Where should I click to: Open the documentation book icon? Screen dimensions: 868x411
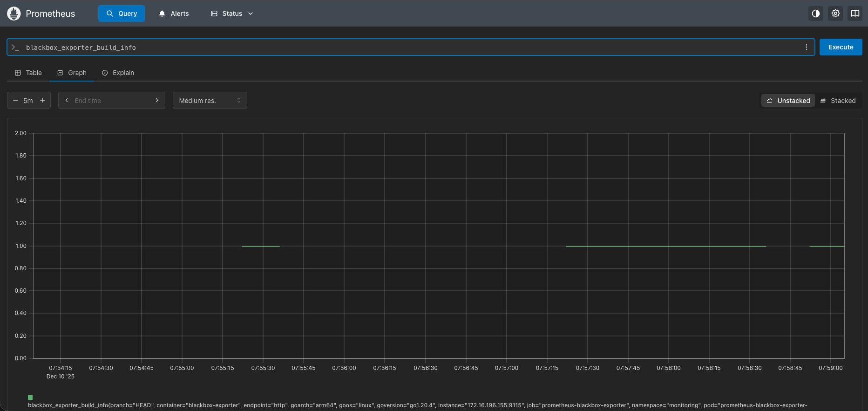pyautogui.click(x=855, y=14)
